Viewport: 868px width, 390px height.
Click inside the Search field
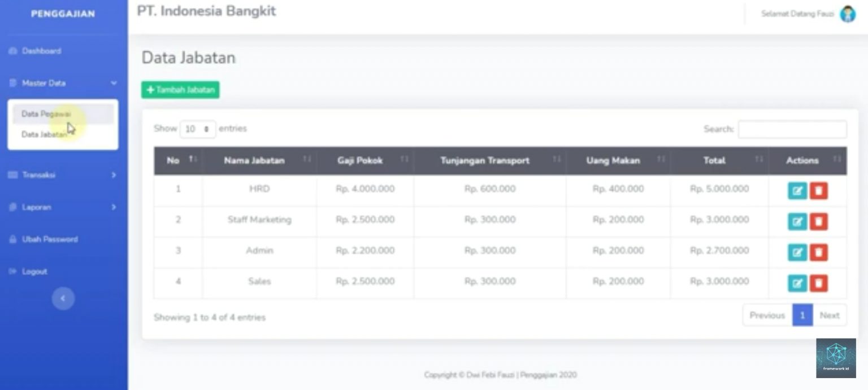click(792, 129)
